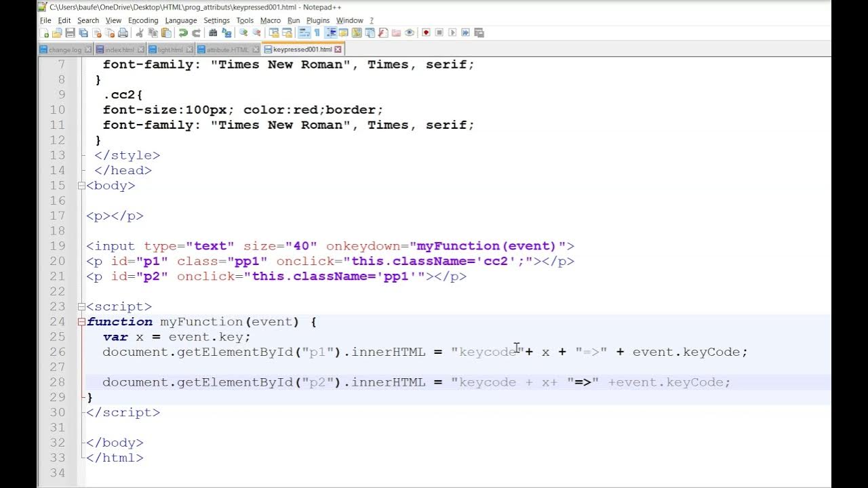This screenshot has width=868, height=488.
Task: Toggle synchronized horizontal scrolling
Action: point(287,33)
